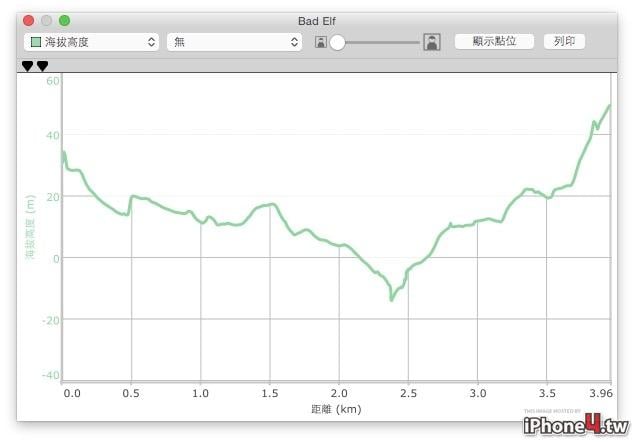This screenshot has height=442, width=634.
Task: Click the Bad Elf window title
Action: click(317, 21)
